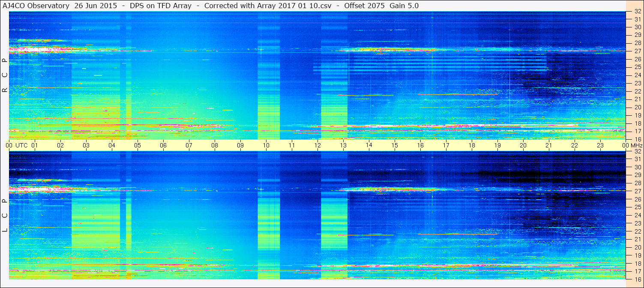
Task: Select the 11 hour tick on the time axis
Action: (x=292, y=145)
